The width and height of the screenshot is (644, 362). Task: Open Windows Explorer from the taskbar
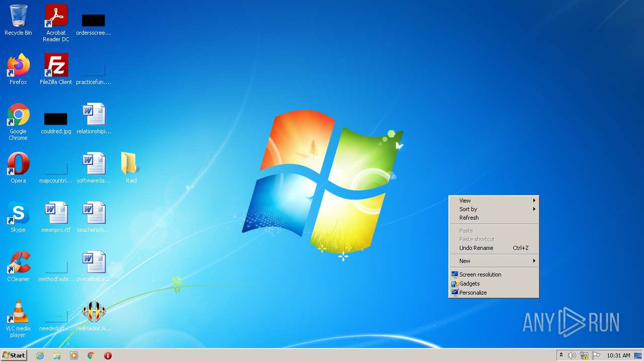[57, 355]
